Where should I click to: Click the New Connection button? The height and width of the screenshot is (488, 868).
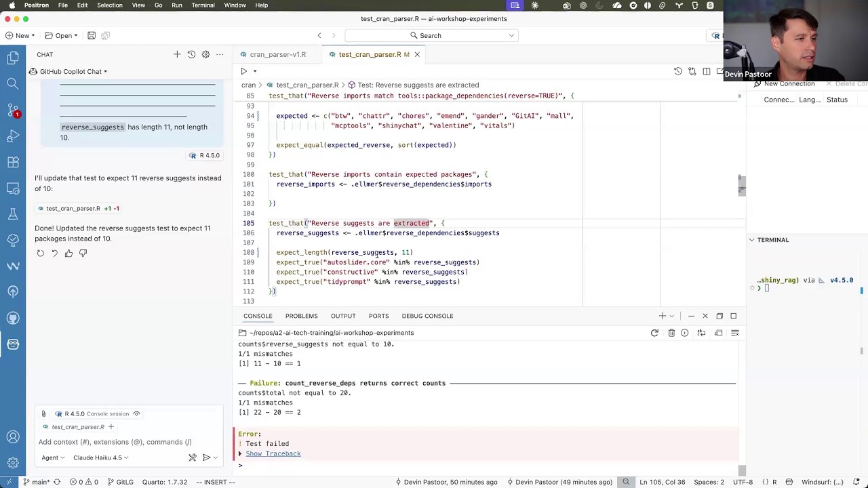point(785,84)
